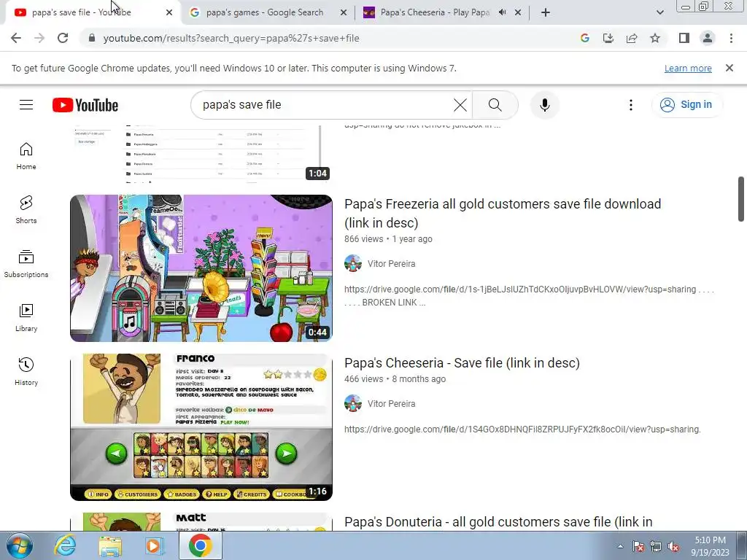Open Shorts in the sidebar
This screenshot has height=560, width=747.
(26, 210)
